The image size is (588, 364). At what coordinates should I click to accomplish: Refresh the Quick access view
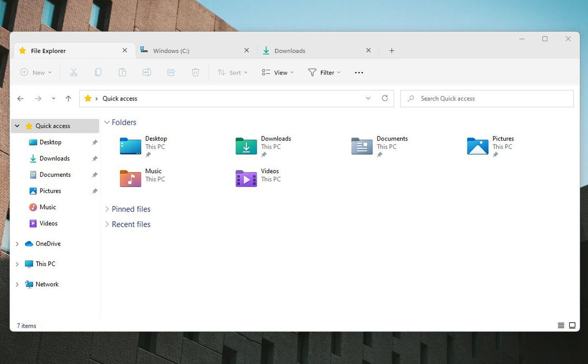(x=385, y=98)
